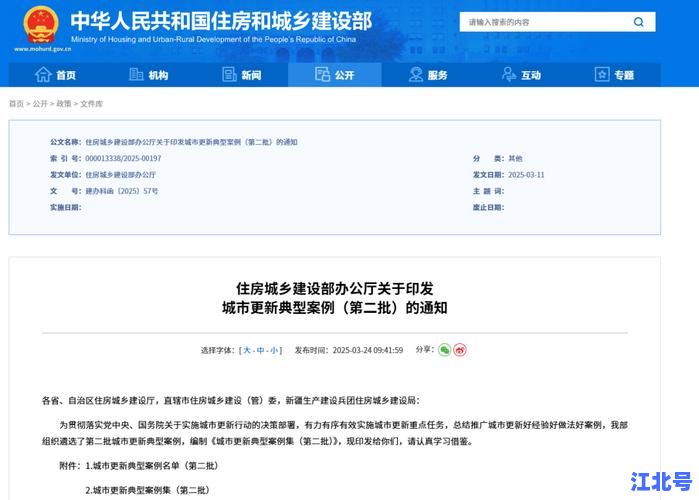Open the 公开 navigation tab

coord(335,75)
